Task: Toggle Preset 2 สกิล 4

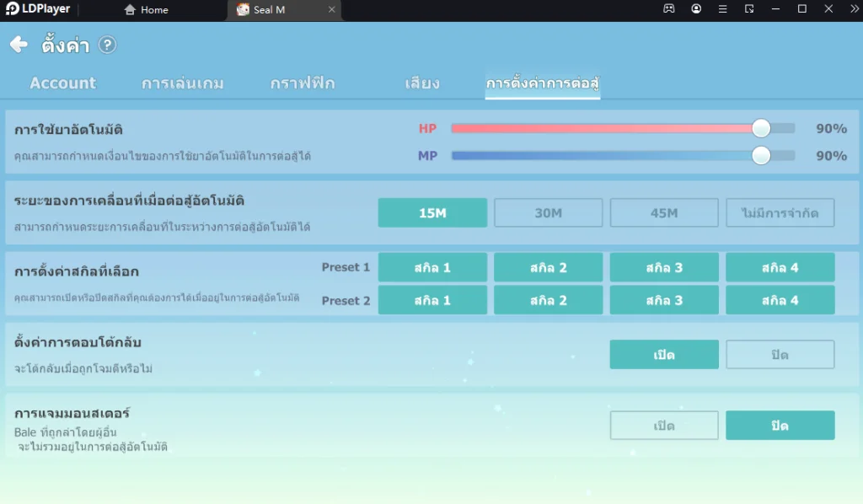Action: (780, 300)
